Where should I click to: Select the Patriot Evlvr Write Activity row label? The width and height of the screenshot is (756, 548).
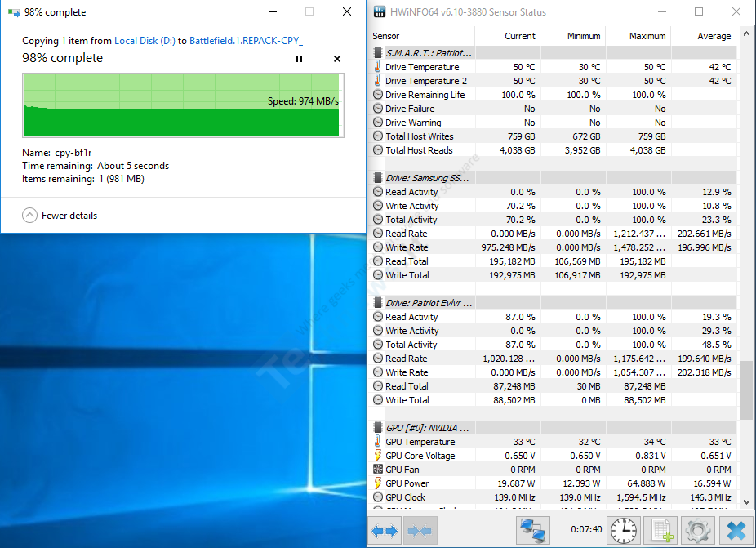pos(411,331)
